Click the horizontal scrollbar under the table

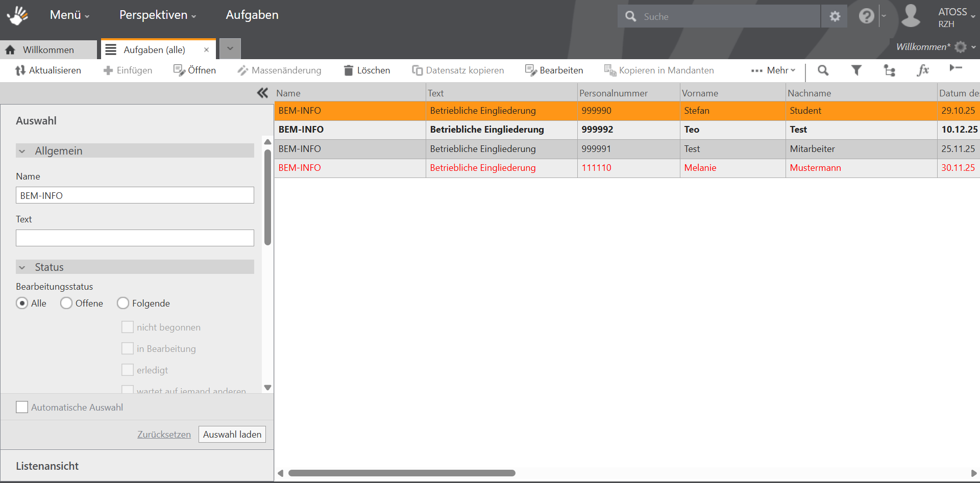click(402, 473)
